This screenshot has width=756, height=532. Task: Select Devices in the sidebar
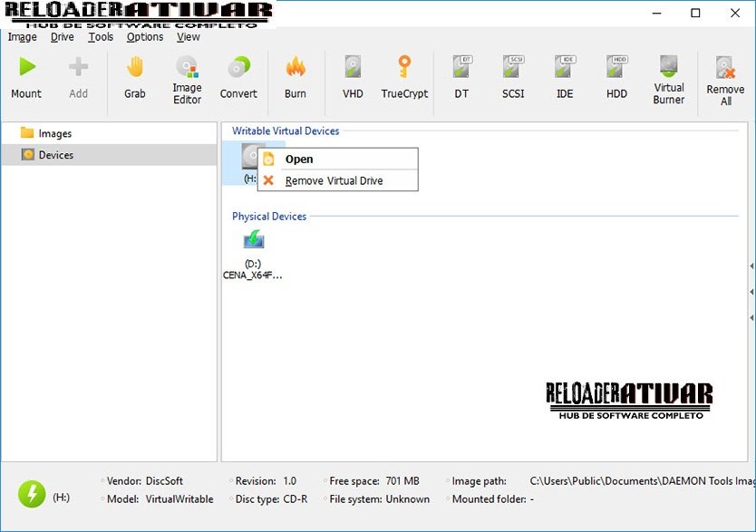(109, 155)
